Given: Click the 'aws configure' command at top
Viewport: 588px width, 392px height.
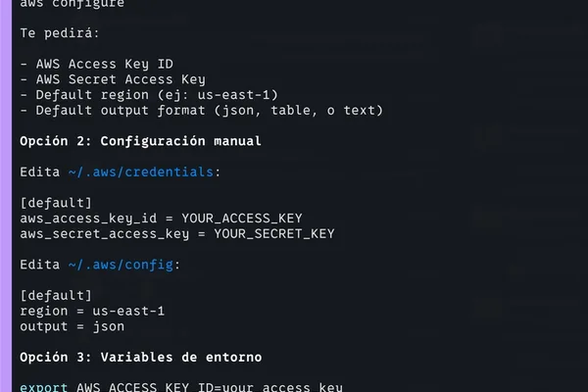Looking at the screenshot, I should (72, 4).
